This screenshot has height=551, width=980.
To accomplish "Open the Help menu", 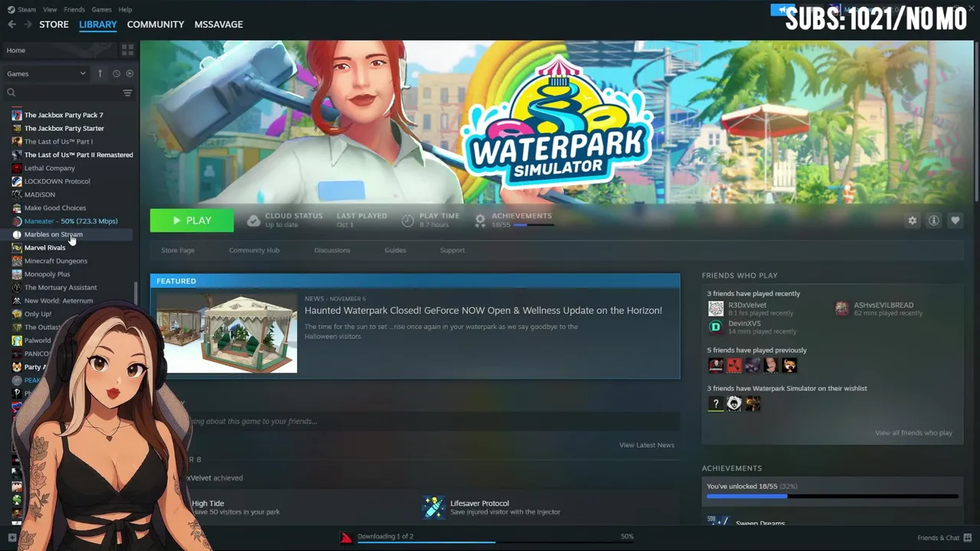I will (126, 9).
